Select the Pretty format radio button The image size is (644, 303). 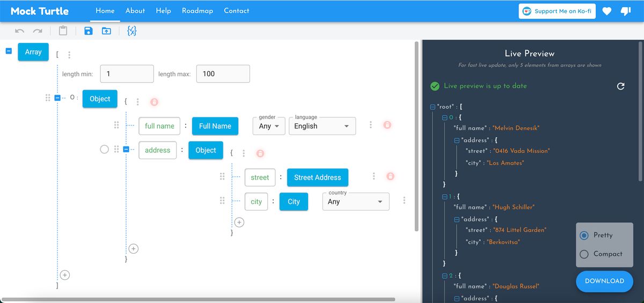(584, 235)
